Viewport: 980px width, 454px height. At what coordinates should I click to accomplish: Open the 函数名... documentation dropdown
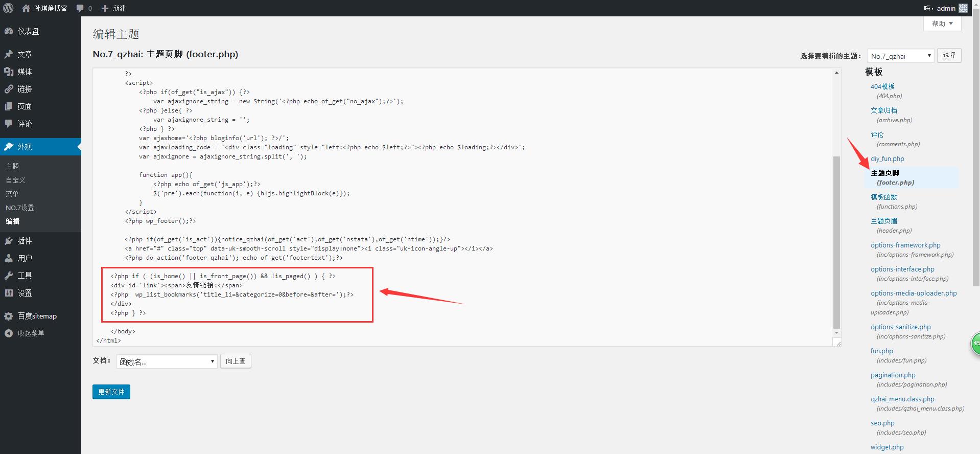pyautogui.click(x=167, y=361)
